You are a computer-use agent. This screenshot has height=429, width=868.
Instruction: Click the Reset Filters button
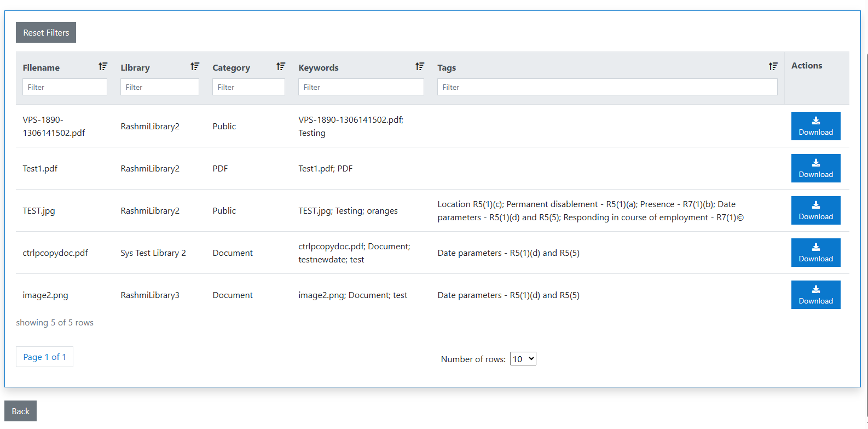point(46,32)
